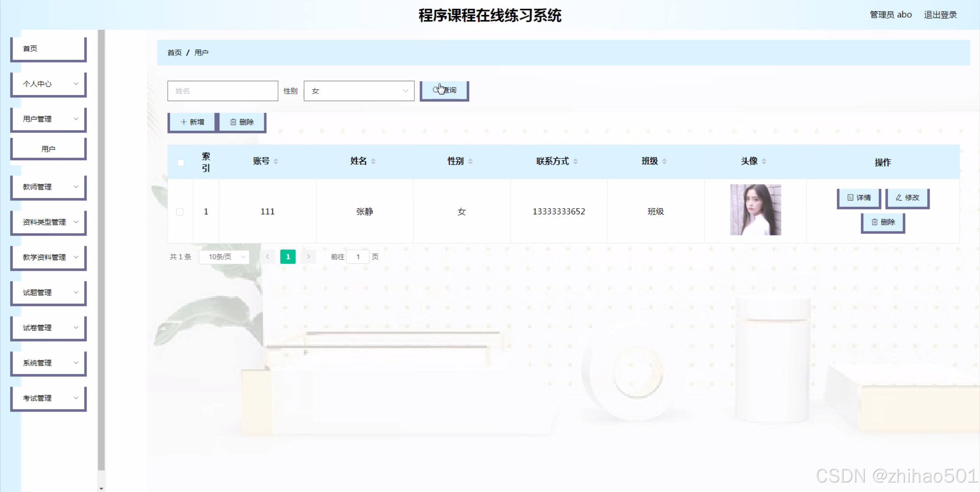Sort the 头像 column with its sort arrows

pyautogui.click(x=764, y=161)
